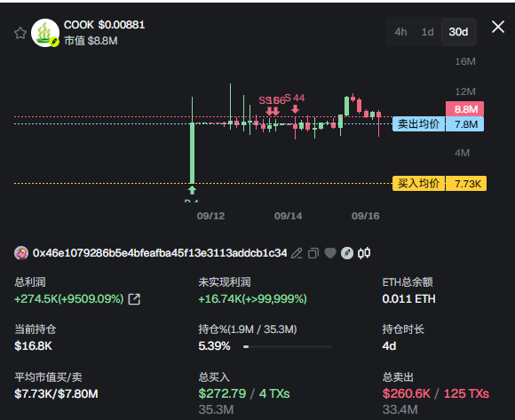Click average market cap $7.73K/$7.80M
The height and width of the screenshot is (420, 515).
click(56, 393)
